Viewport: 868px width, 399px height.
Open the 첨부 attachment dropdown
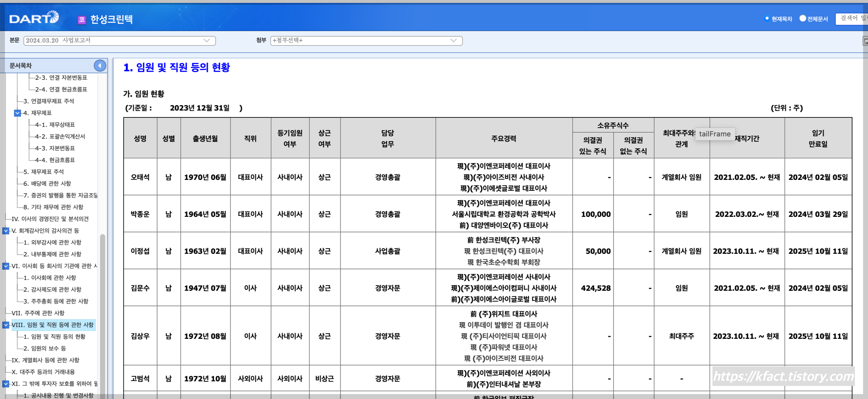point(366,41)
